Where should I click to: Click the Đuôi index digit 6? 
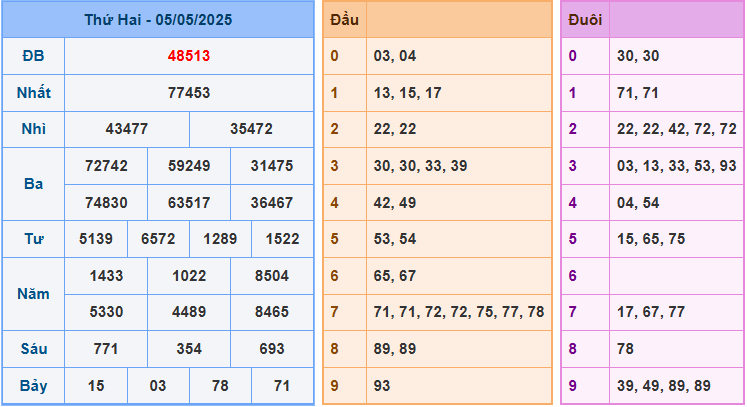[573, 275]
